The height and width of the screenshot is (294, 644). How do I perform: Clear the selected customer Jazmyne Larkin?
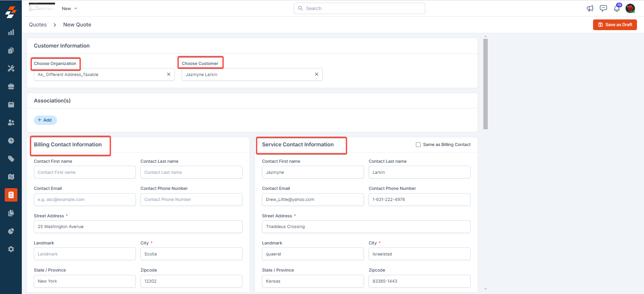click(x=316, y=74)
